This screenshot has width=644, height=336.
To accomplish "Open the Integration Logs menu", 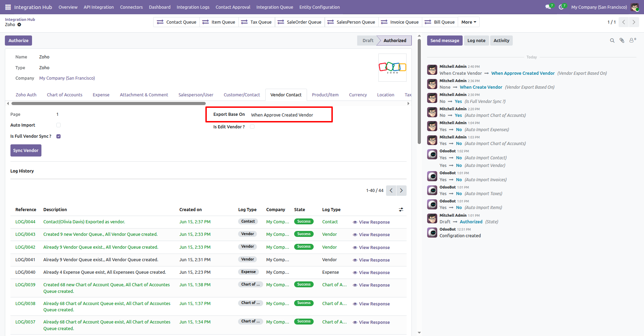I will tap(193, 7).
